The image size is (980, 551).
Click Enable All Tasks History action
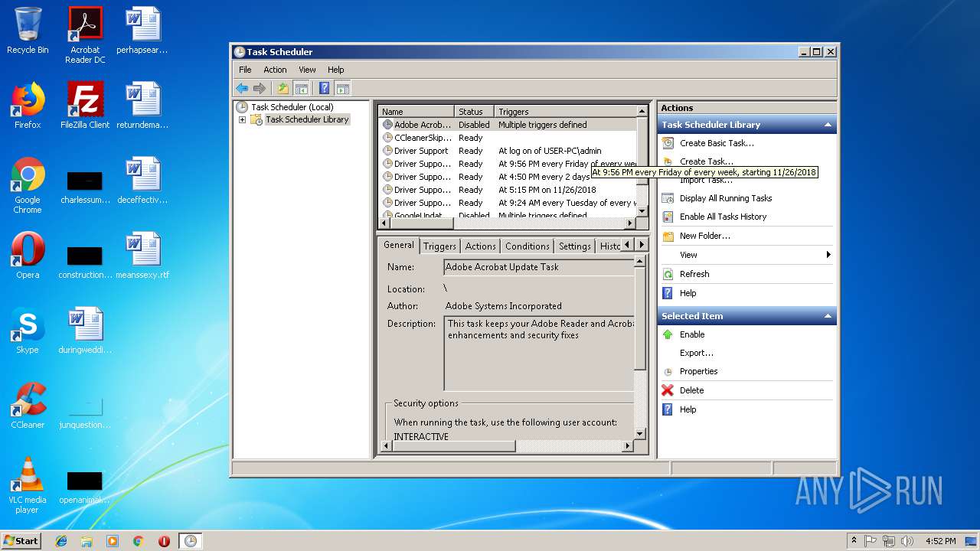coord(723,217)
